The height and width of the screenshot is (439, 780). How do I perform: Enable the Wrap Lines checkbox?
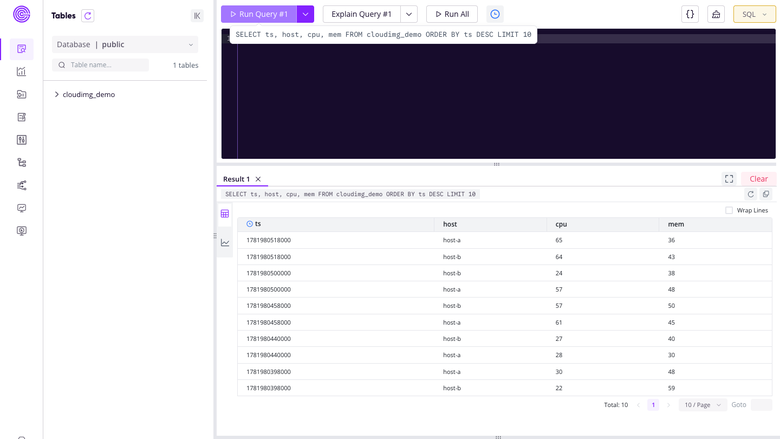point(729,210)
